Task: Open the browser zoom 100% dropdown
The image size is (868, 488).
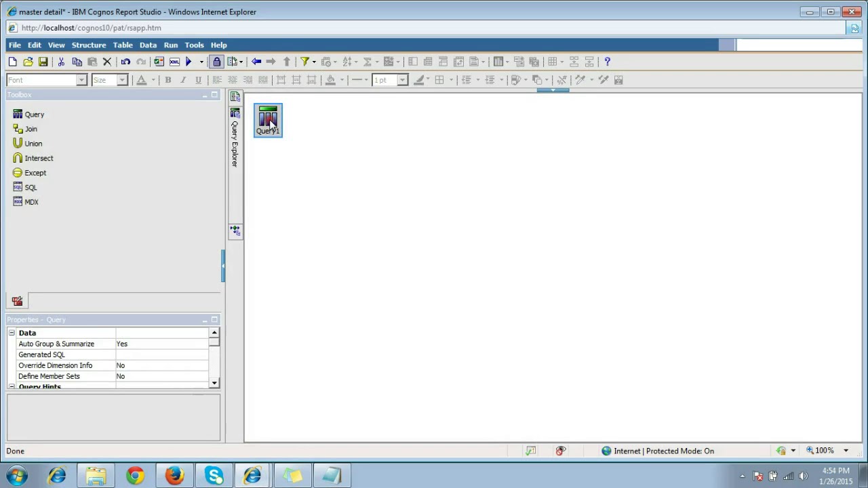Action: point(846,451)
